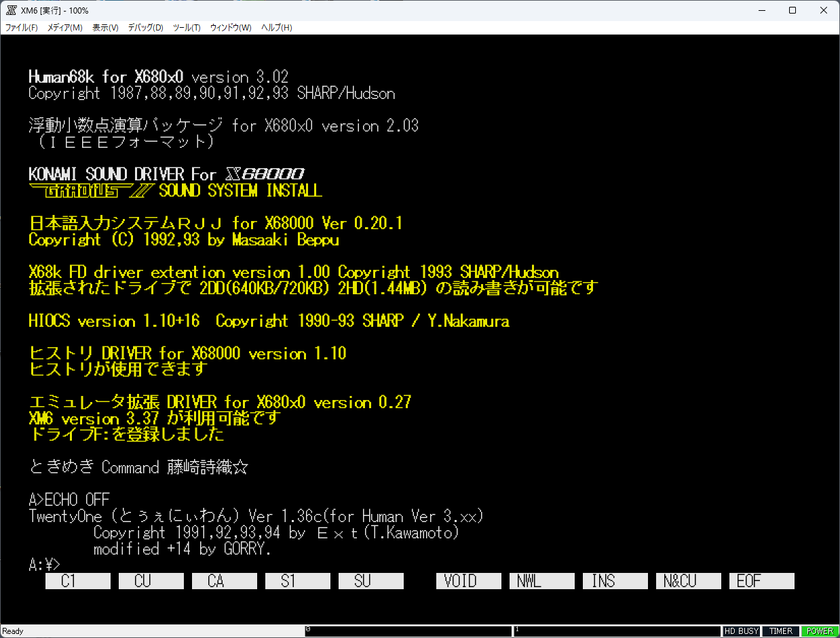
Task: Click the C1 function key label
Action: (x=77, y=581)
